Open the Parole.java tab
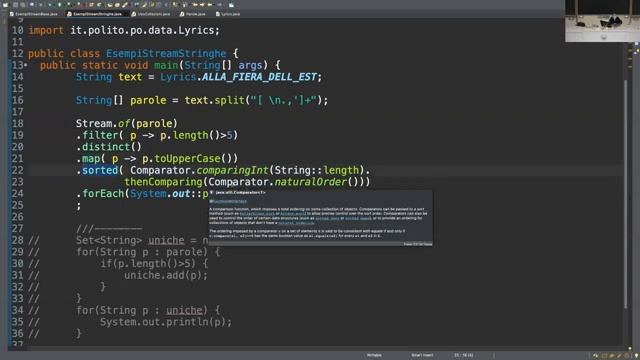The height and width of the screenshot is (360, 640). (x=193, y=14)
